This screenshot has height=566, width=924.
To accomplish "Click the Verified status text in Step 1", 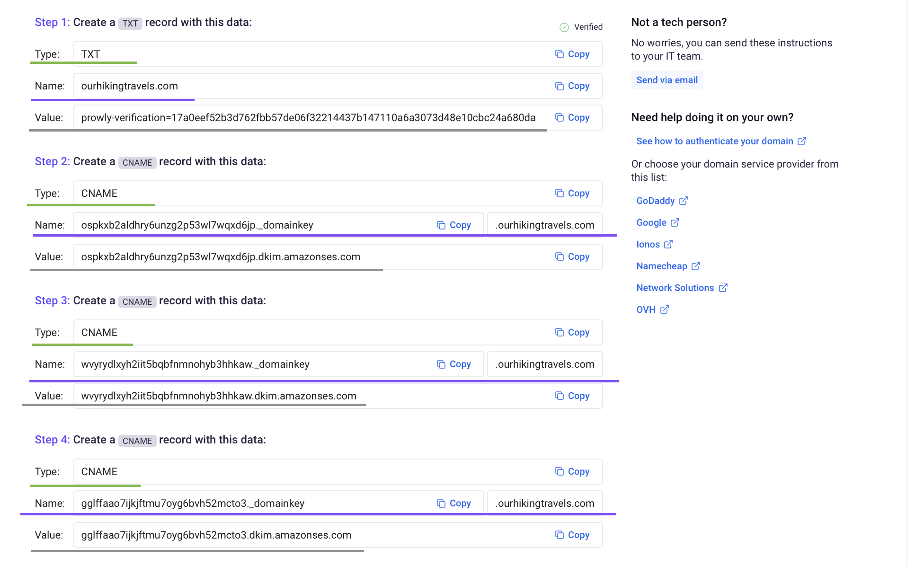I will pos(588,27).
